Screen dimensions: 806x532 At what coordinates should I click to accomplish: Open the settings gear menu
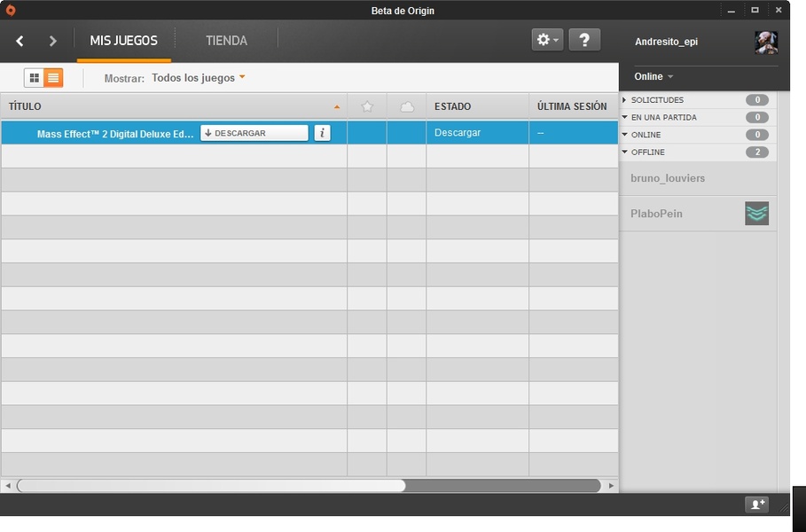(547, 40)
